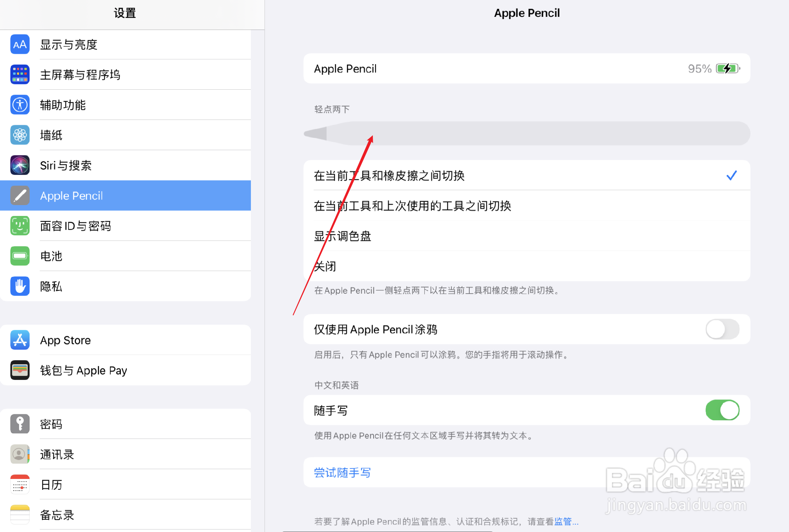Image resolution: width=789 pixels, height=532 pixels.
Task: Click the 中文和英语 section header
Action: click(x=337, y=385)
